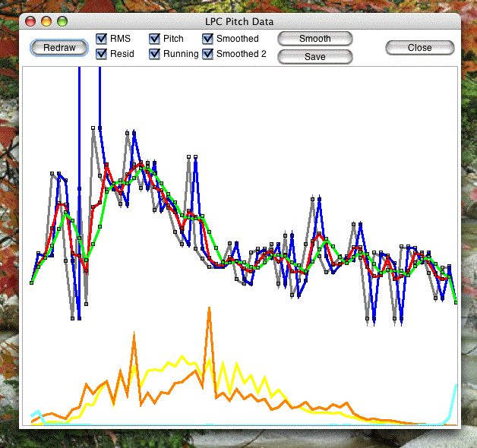Viewport: 477px width, 448px height.
Task: Dismiss the dialog using the Close button
Action: point(420,48)
